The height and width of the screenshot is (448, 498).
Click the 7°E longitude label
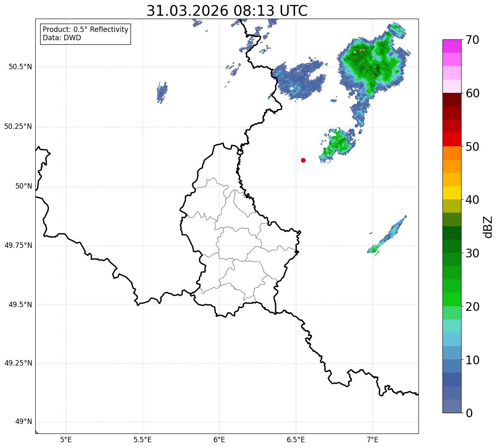(372, 440)
